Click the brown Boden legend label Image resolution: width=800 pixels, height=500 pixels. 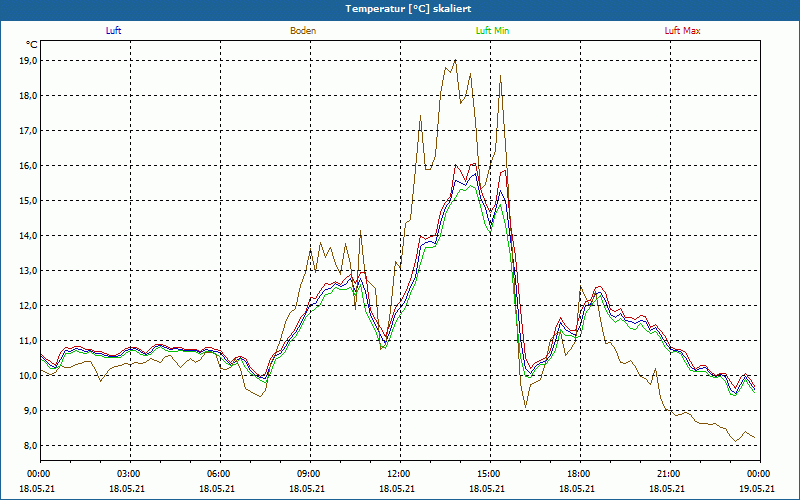point(303,31)
